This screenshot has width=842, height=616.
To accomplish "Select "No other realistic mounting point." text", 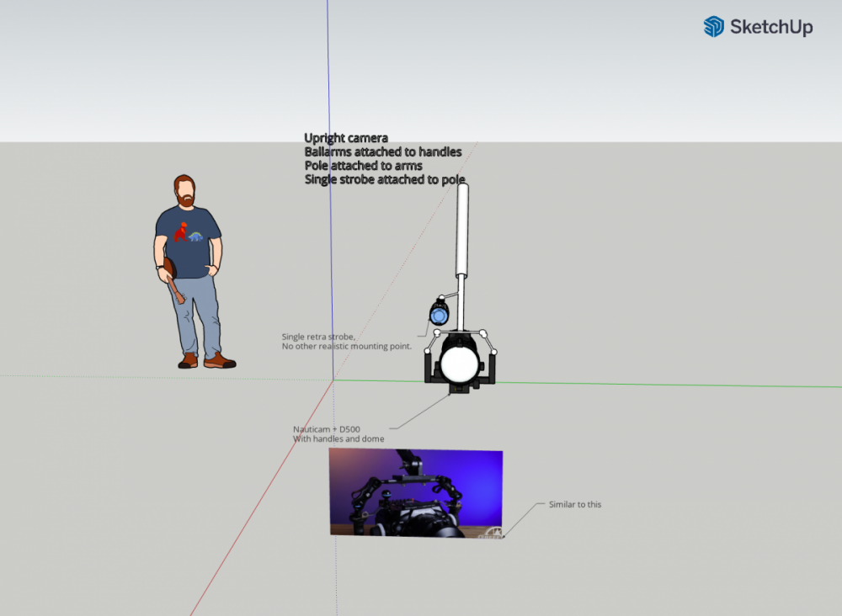I will pyautogui.click(x=346, y=347).
